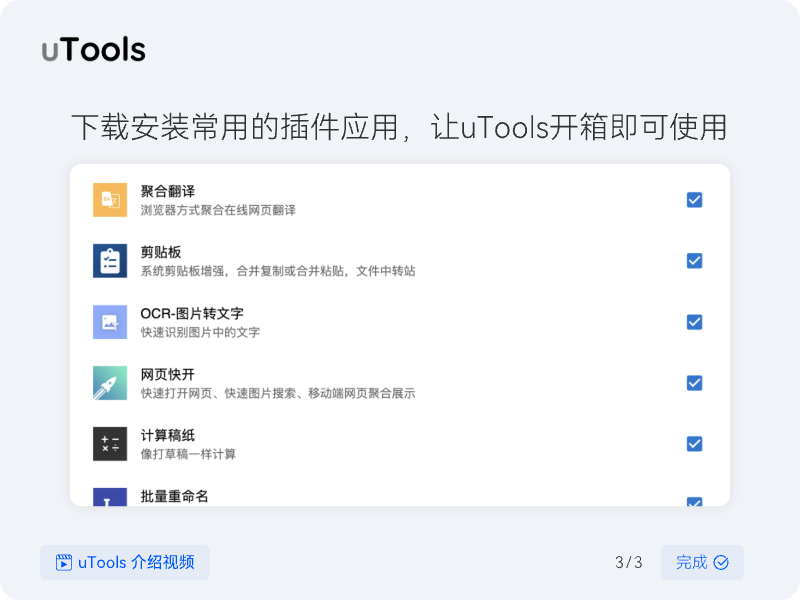
Task: Click the video play icon beside uTools 介绍视频
Action: [64, 562]
